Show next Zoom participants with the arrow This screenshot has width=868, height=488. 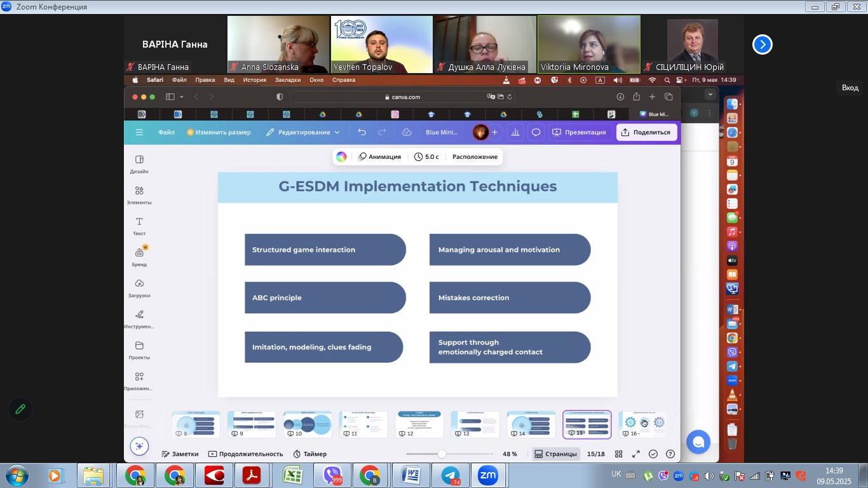pos(762,44)
